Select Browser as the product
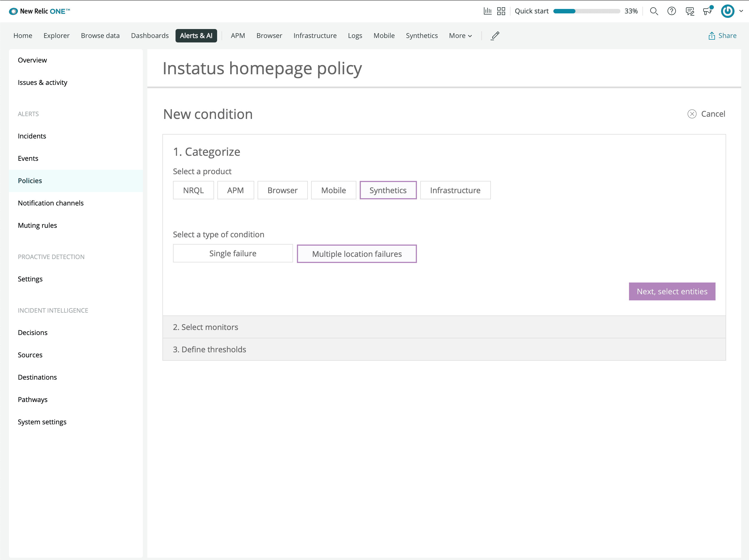This screenshot has width=749, height=560. click(282, 190)
